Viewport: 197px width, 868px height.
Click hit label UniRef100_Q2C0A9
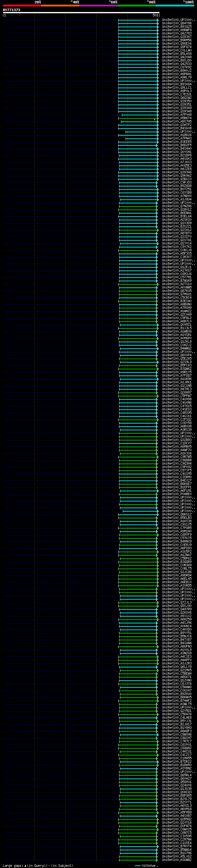pos(177,315)
